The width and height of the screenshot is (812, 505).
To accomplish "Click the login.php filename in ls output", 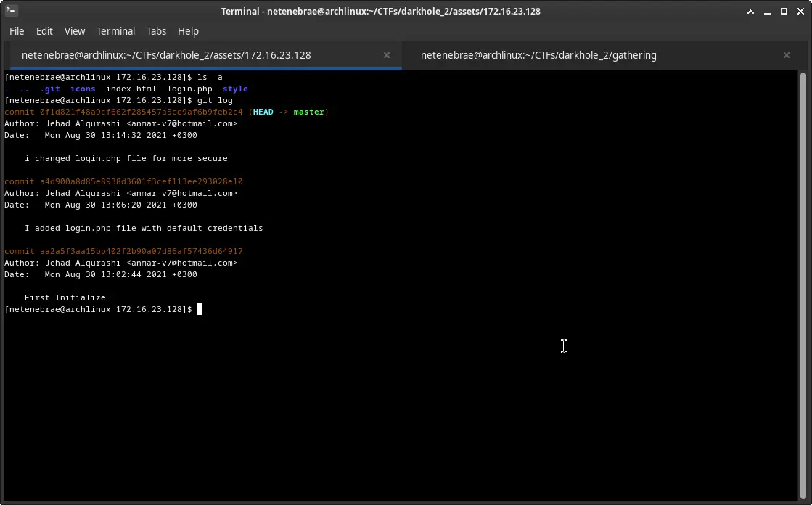I will click(x=189, y=89).
